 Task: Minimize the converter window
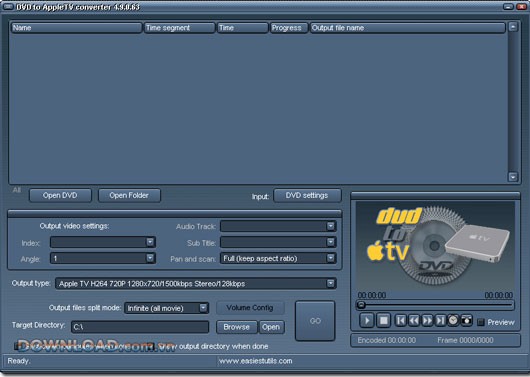pos(508,6)
